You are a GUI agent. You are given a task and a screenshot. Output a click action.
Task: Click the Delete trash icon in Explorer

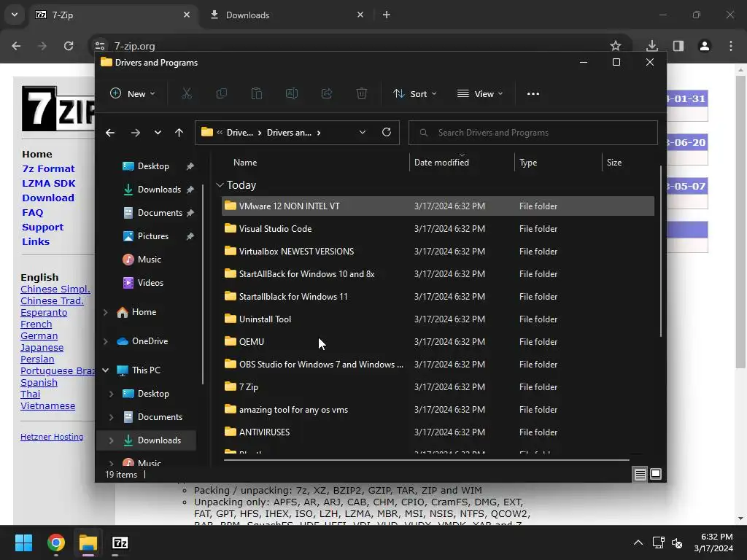pyautogui.click(x=362, y=94)
